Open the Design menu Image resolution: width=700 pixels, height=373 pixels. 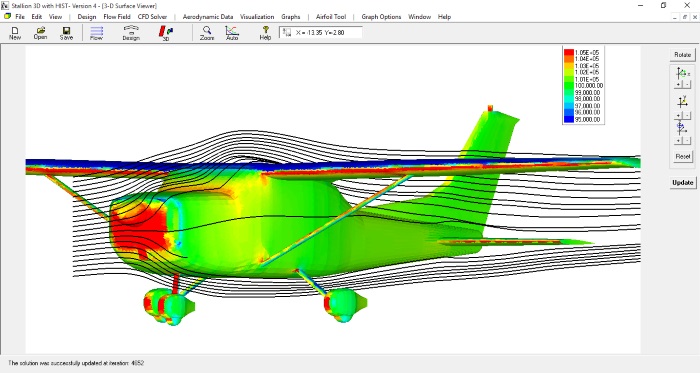click(x=87, y=17)
